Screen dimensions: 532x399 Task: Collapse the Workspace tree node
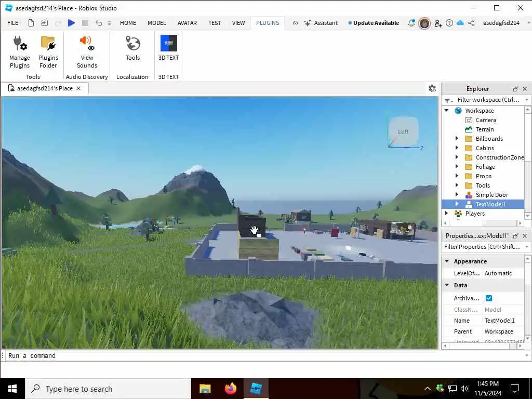446,110
